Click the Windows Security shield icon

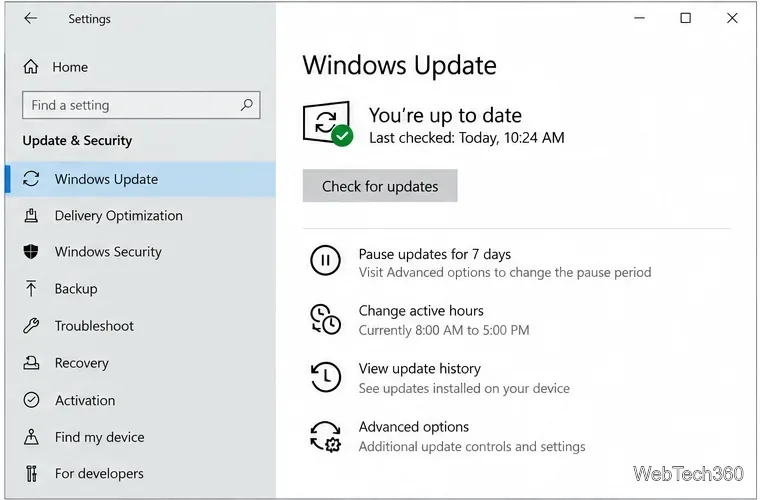pos(31,251)
